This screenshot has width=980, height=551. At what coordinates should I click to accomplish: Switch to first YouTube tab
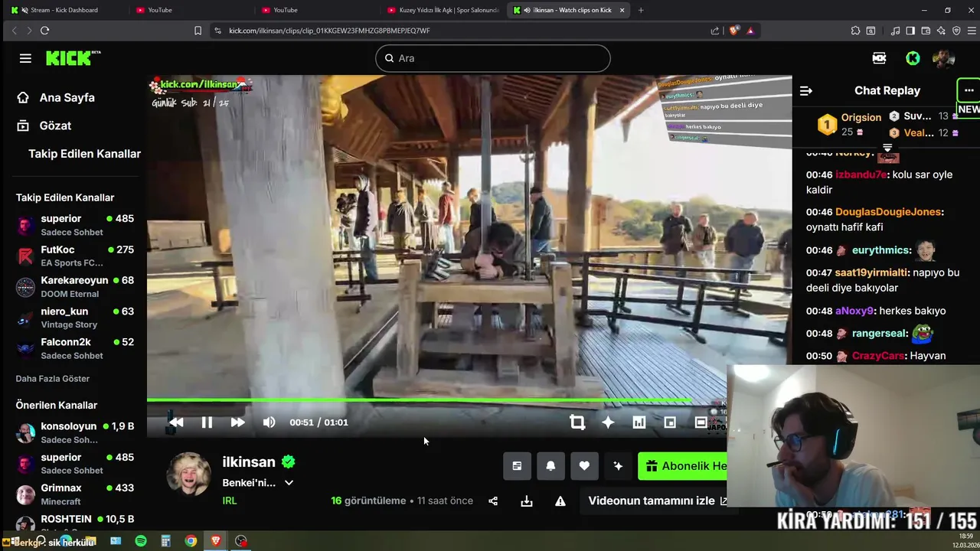tap(161, 10)
